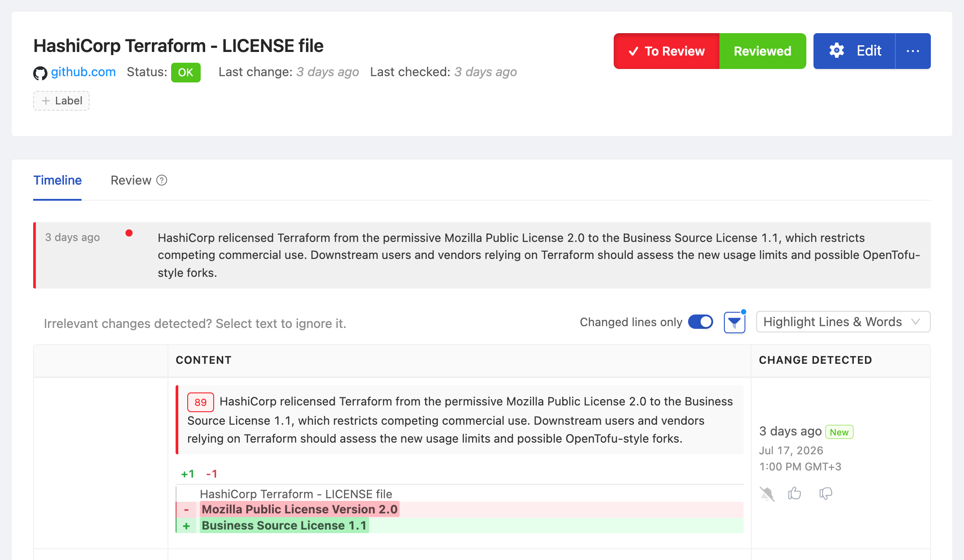Image resolution: width=964 pixels, height=560 pixels.
Task: Click the AI summary text in content cell
Action: tap(460, 420)
